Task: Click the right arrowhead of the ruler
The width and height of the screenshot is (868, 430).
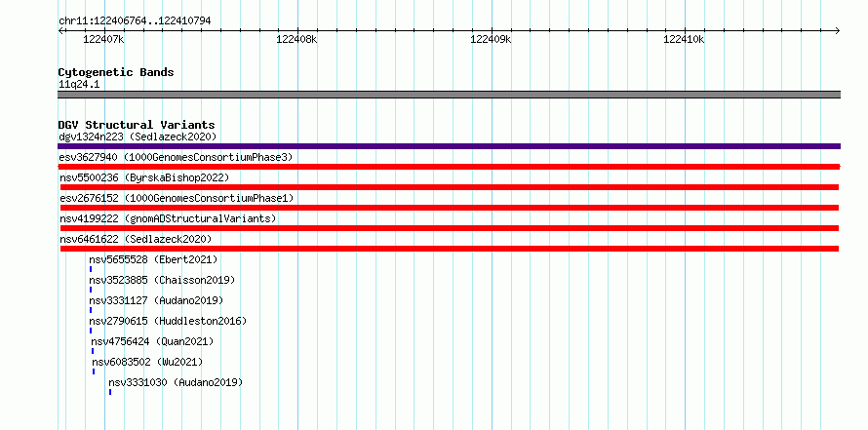Action: coord(838,30)
